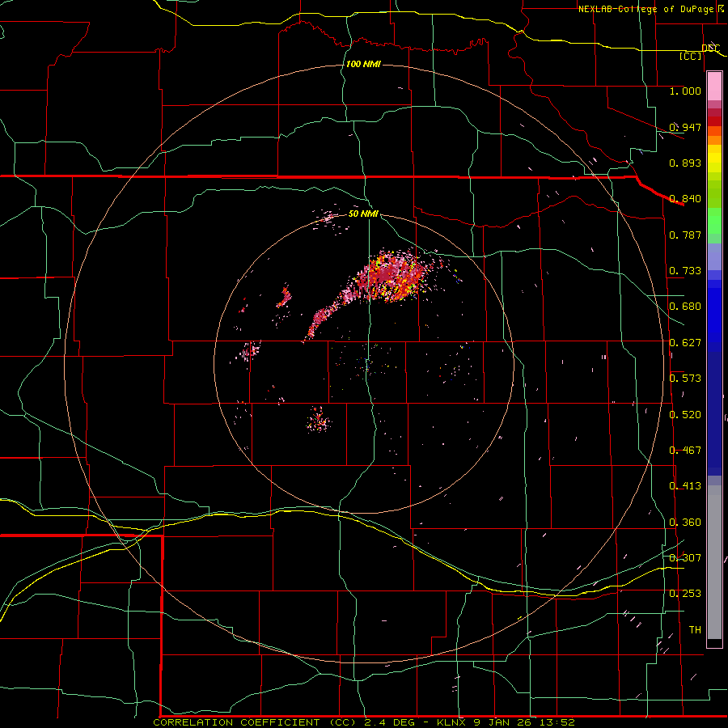Viewport: 728px width, 728px height.
Task: Click the 1.000 scale value
Action: point(685,91)
